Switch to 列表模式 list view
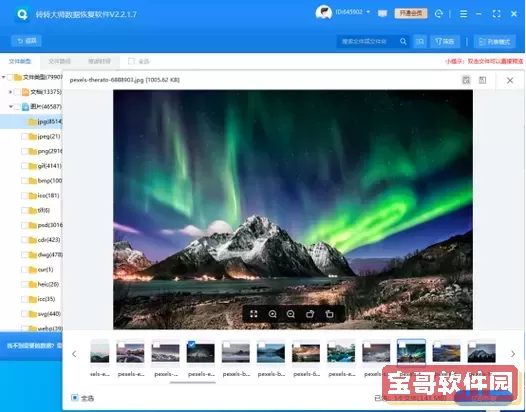This screenshot has width=526, height=412. (495, 42)
